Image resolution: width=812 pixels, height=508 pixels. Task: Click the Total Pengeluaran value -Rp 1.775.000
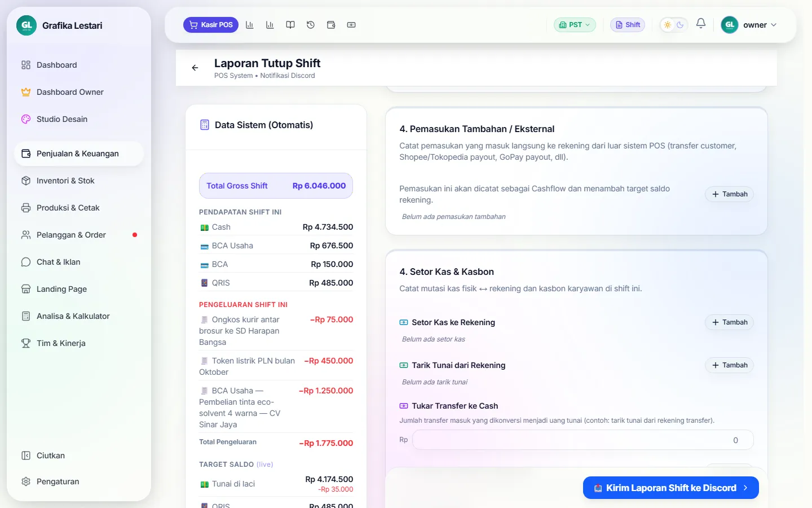(326, 443)
